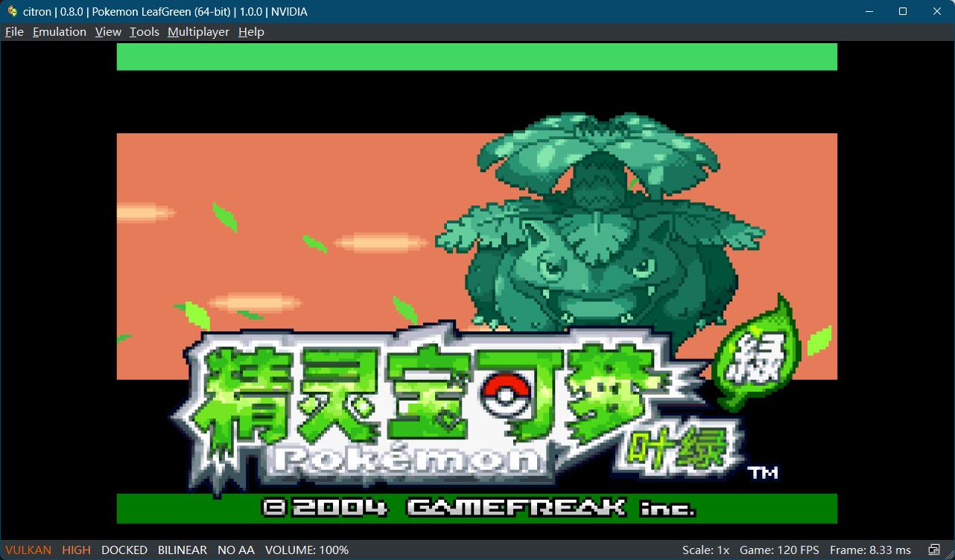Expand the View menu
The width and height of the screenshot is (955, 560).
coord(108,32)
